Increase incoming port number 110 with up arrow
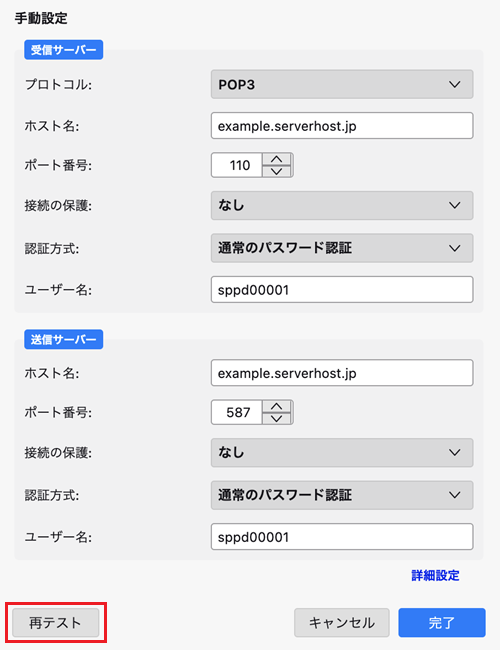The width and height of the screenshot is (500, 650). 277,159
